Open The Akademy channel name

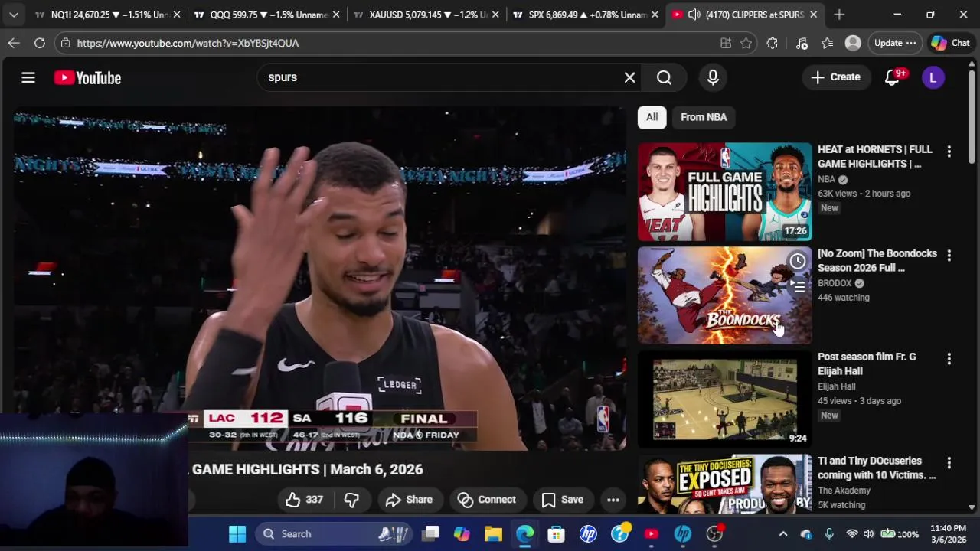[x=844, y=491]
